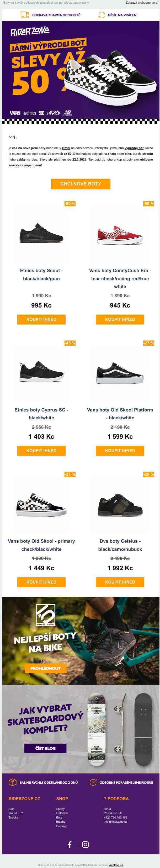
Task: Click the RiderZone logo in banner
Action: tap(30, 32)
